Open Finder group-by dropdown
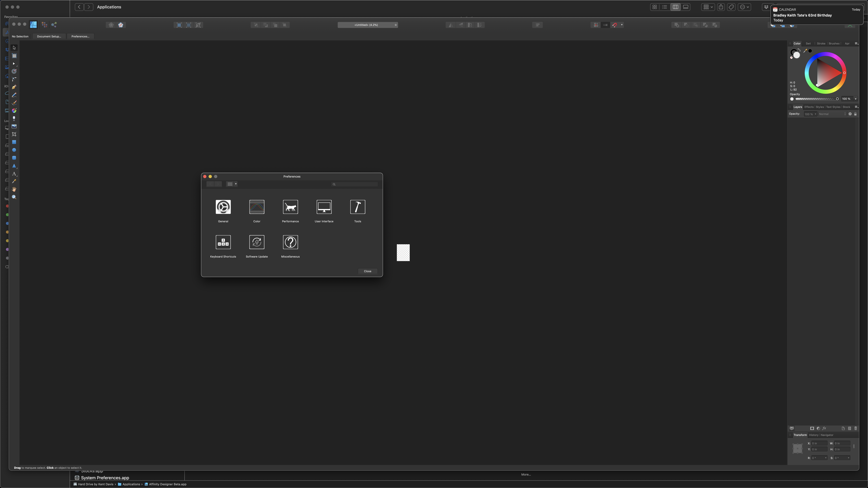Viewport: 868px width, 488px height. [x=708, y=7]
